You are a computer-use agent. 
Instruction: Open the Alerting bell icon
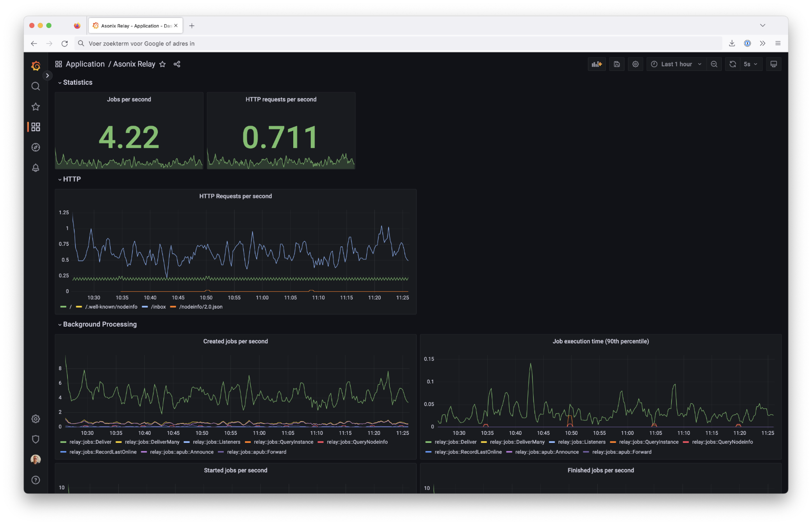coord(36,168)
